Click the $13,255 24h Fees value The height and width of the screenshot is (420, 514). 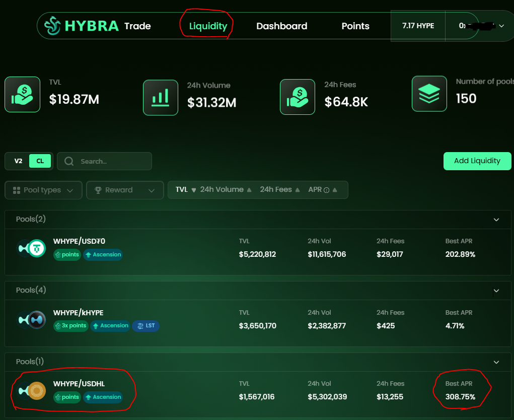390,397
